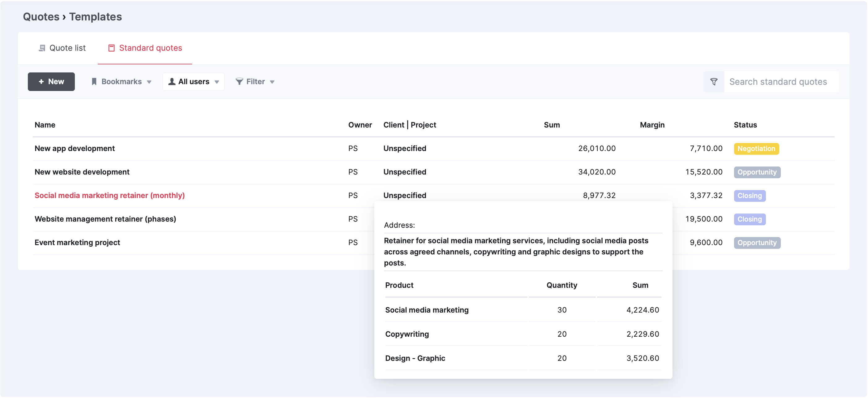The height and width of the screenshot is (398, 868).
Task: Focus the Search standard quotes field
Action: click(x=778, y=82)
